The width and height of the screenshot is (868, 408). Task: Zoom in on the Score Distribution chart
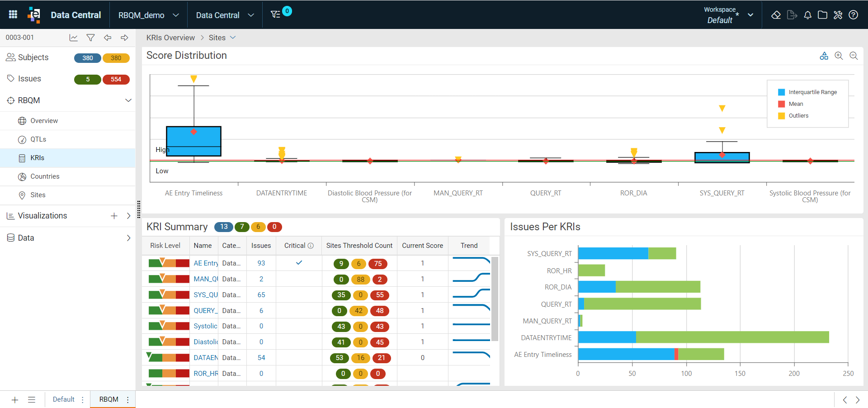839,56
